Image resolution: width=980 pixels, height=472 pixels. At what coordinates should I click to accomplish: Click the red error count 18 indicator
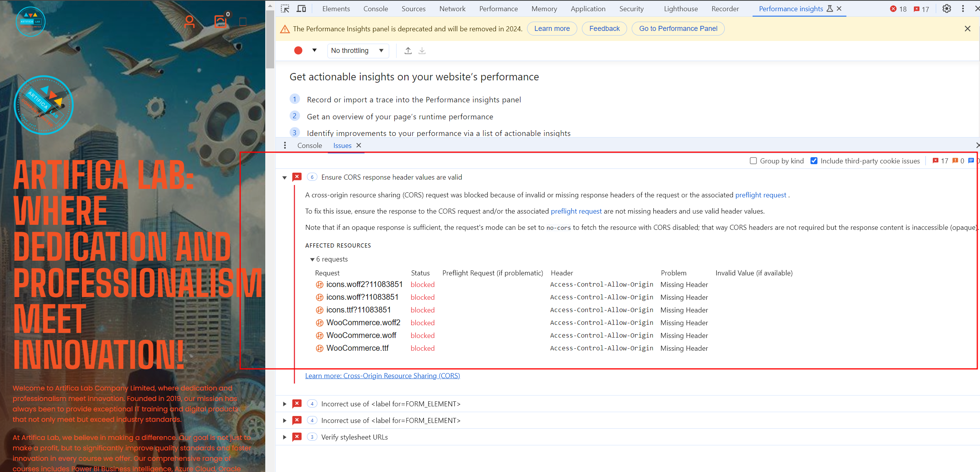coord(898,9)
